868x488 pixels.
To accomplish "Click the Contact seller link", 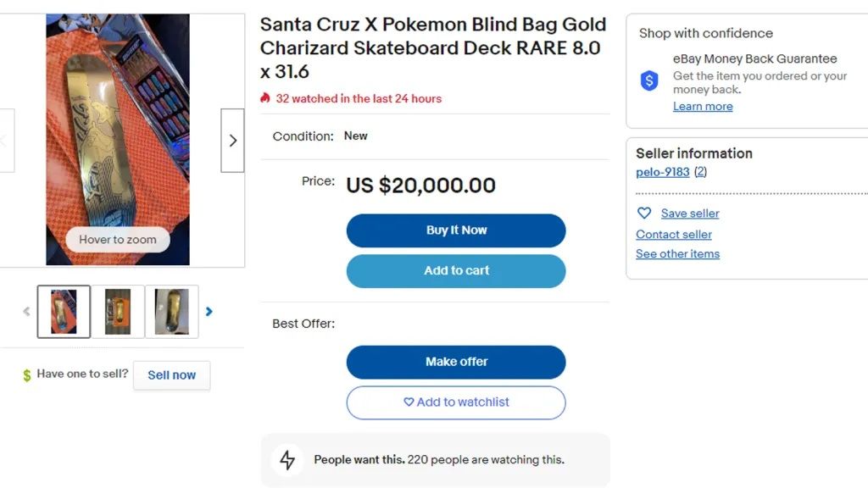I will pos(674,235).
